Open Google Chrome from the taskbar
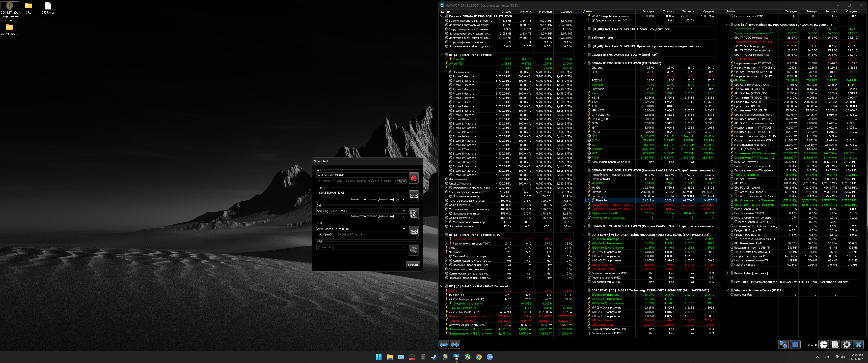This screenshot has height=363, width=868. click(x=478, y=357)
